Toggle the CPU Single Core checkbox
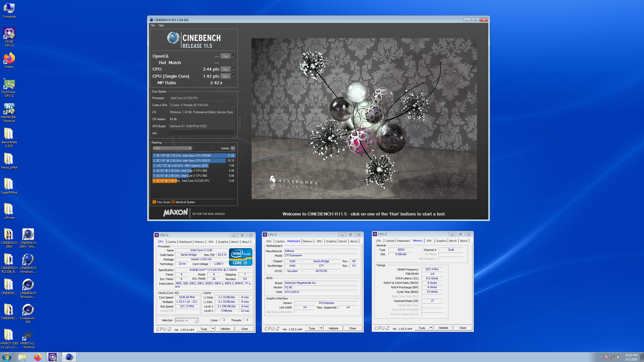Screen dimensions: 644x362 pyautogui.click(x=234, y=76)
